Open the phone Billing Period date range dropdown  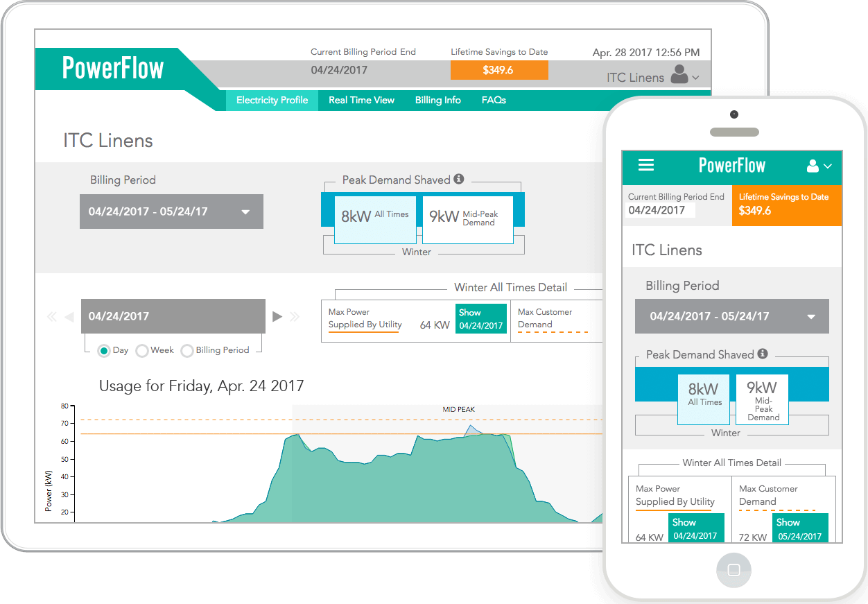732,316
